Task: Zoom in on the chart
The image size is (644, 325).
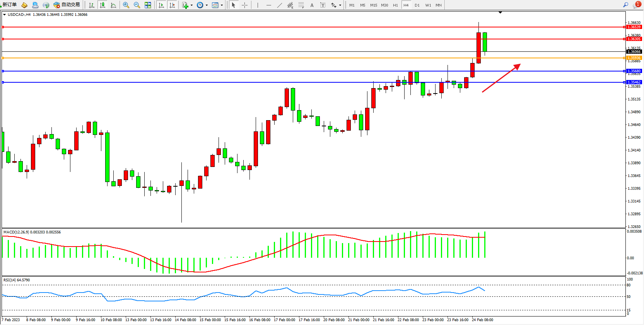Action: tap(126, 5)
